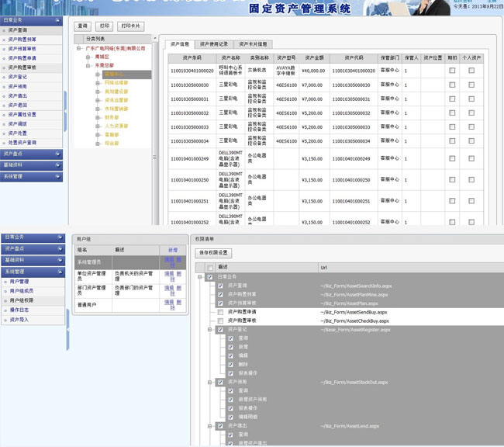Uncheck the 日常业务 permission checkbox
Screen dimensions: 504x447
click(x=209, y=277)
